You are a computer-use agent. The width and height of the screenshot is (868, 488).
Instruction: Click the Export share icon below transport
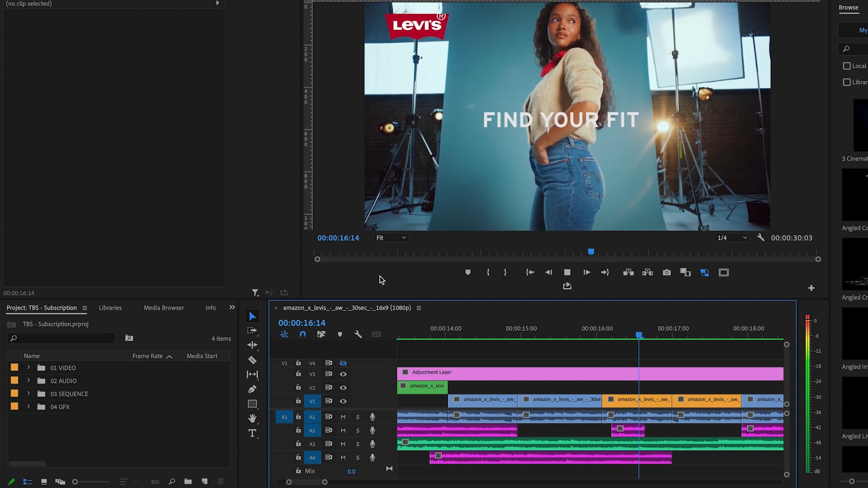[x=567, y=286]
